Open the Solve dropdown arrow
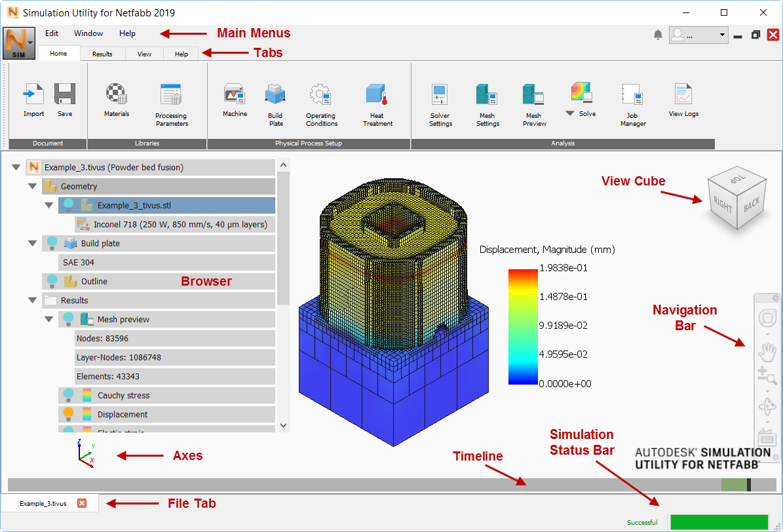The width and height of the screenshot is (783, 532). point(570,113)
